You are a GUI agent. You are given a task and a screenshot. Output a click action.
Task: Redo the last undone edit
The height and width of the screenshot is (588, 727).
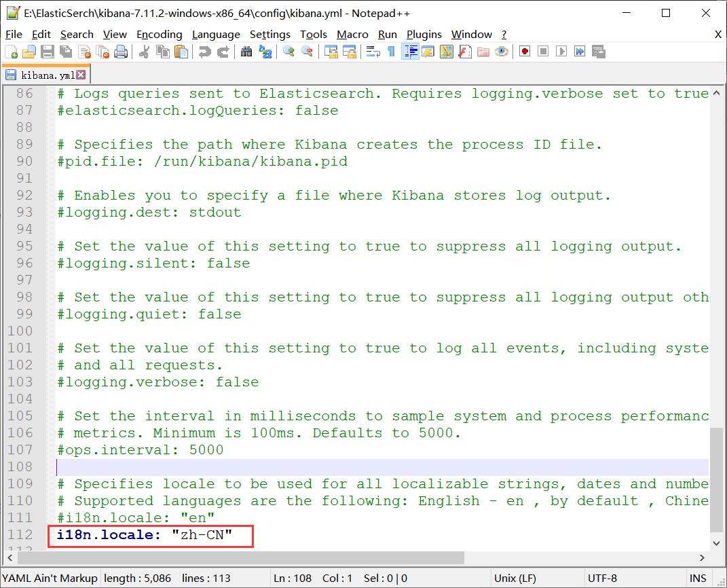(223, 52)
